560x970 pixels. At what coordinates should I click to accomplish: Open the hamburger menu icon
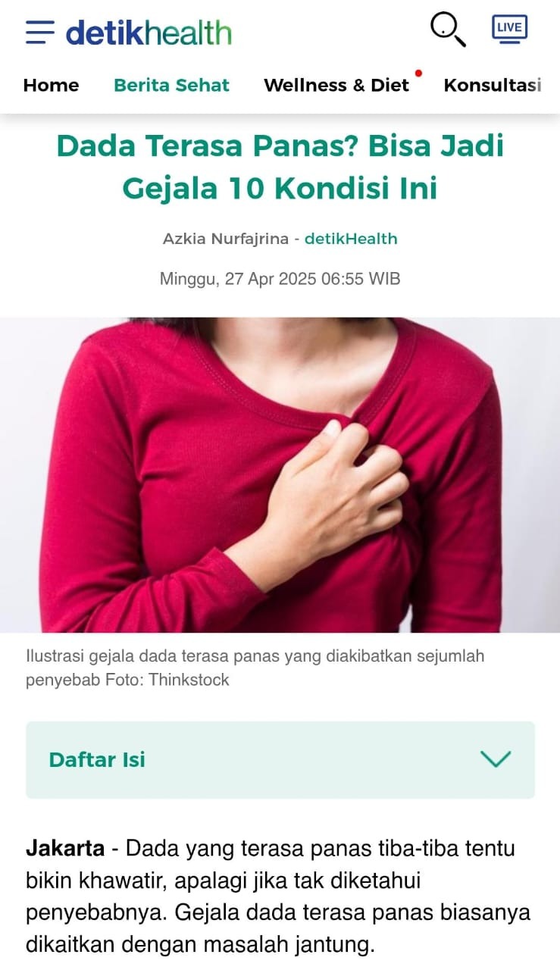click(x=39, y=33)
